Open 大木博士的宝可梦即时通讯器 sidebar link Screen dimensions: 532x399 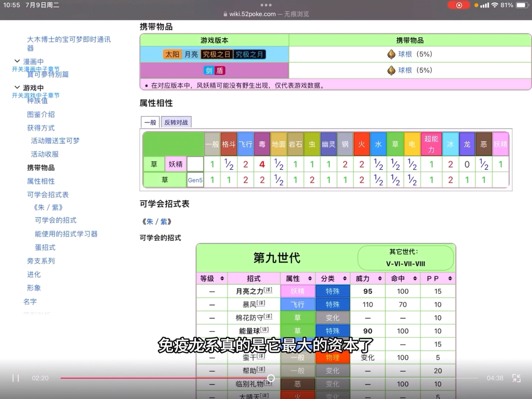tap(69, 44)
